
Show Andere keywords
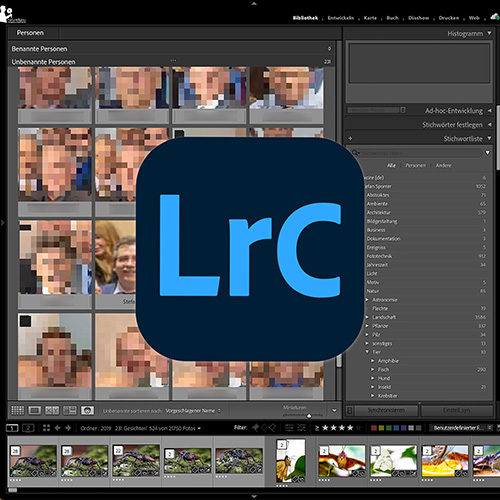(x=444, y=165)
